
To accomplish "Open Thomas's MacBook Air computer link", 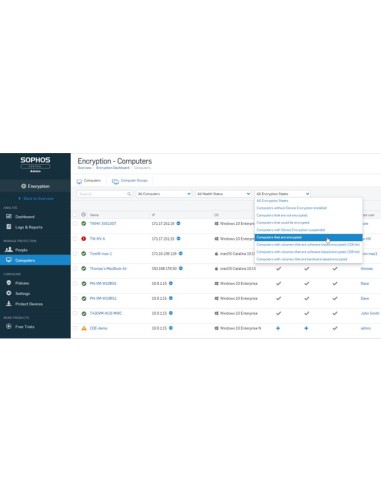I will [108, 268].
